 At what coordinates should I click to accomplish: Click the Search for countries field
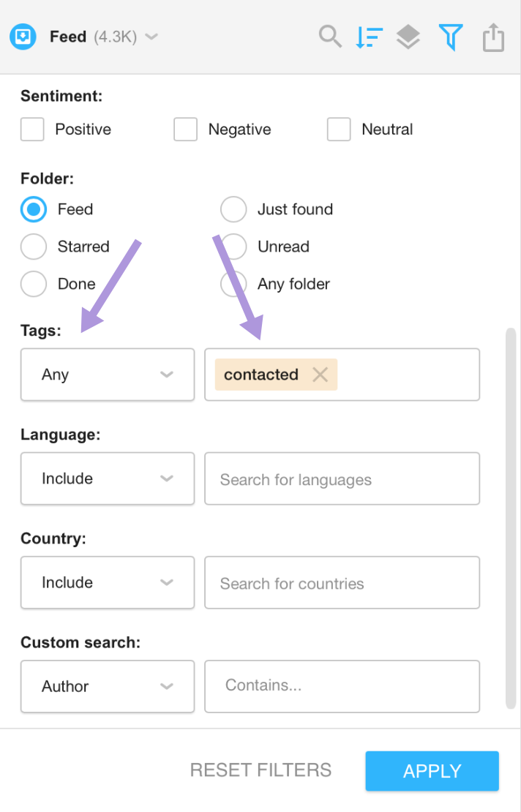(x=342, y=582)
